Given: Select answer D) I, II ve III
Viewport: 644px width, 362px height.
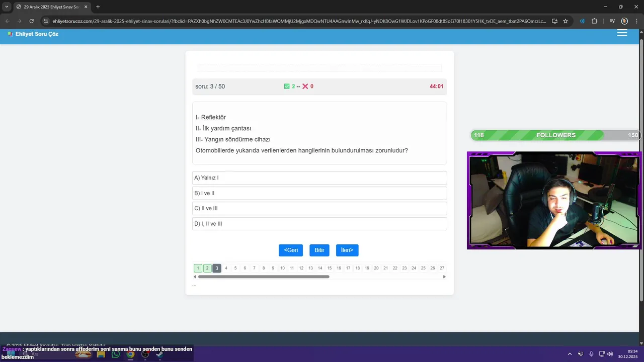Looking at the screenshot, I should point(319,224).
